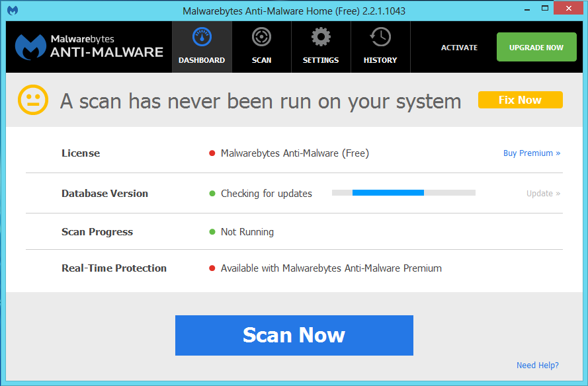588x386 pixels.
Task: Open the Need Help? link
Action: tap(537, 366)
